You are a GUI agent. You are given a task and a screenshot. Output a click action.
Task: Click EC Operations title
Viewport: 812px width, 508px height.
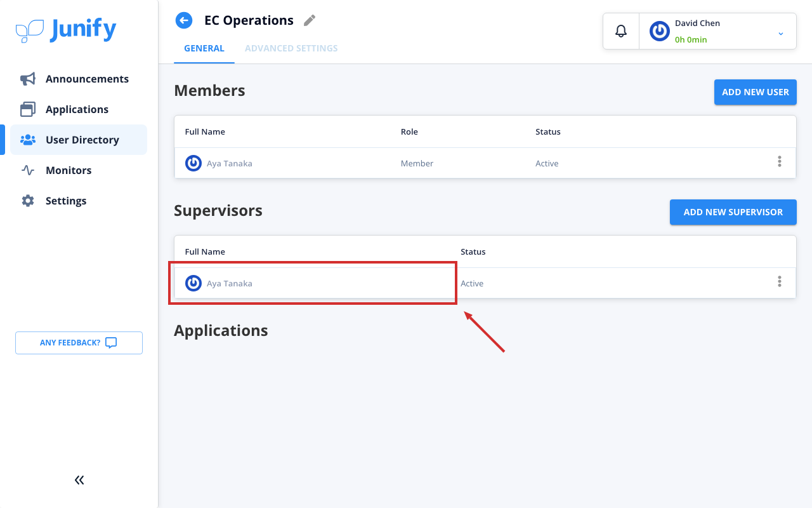click(x=249, y=20)
